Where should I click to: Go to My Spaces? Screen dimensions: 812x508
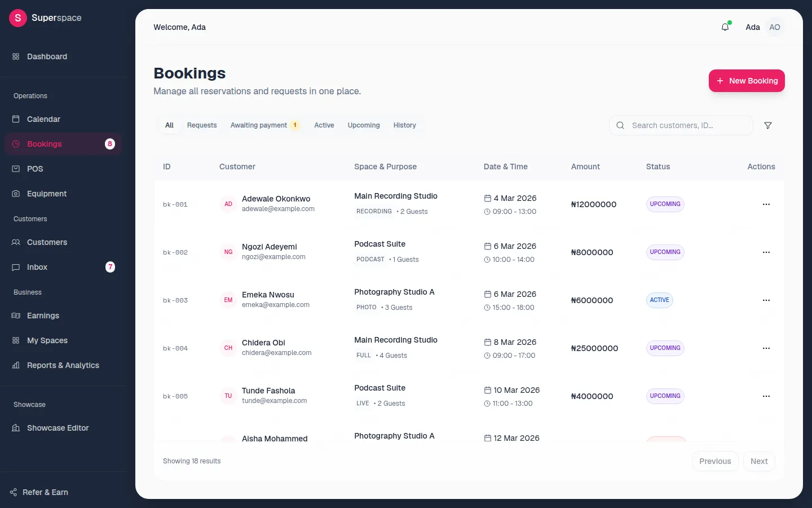point(63,340)
